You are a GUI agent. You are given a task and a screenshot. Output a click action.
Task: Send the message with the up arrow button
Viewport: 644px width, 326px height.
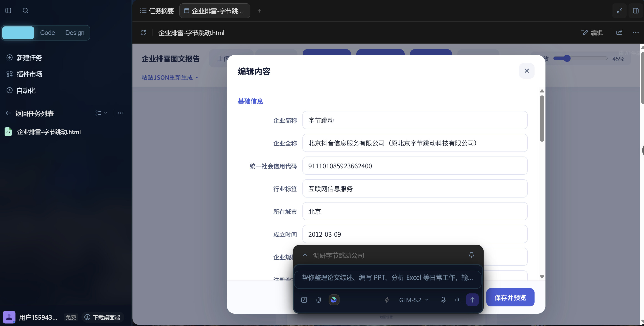(x=472, y=300)
